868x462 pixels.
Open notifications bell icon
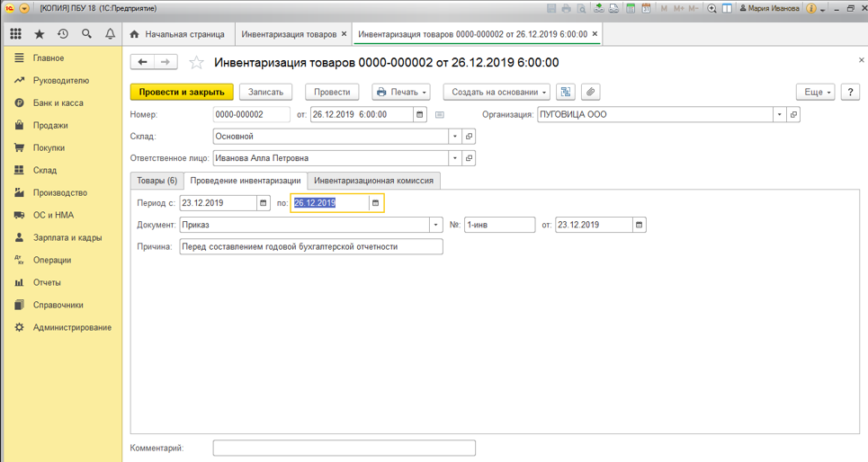tap(110, 34)
